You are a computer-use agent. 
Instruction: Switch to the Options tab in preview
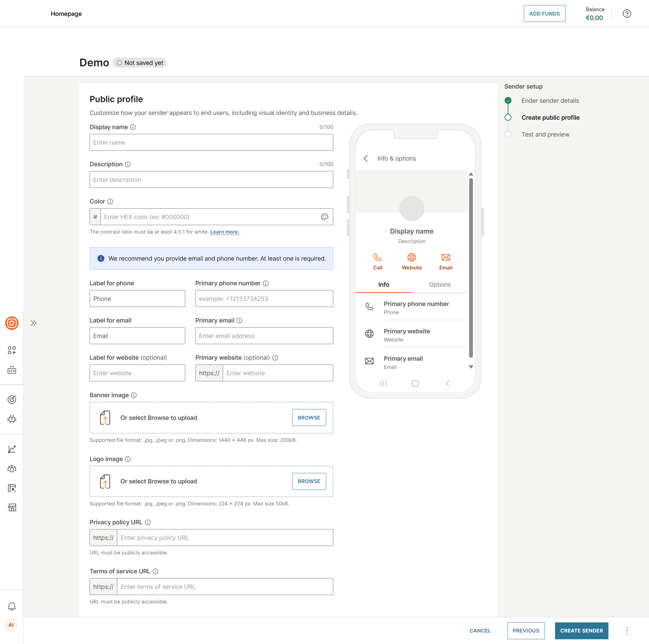[x=439, y=284]
